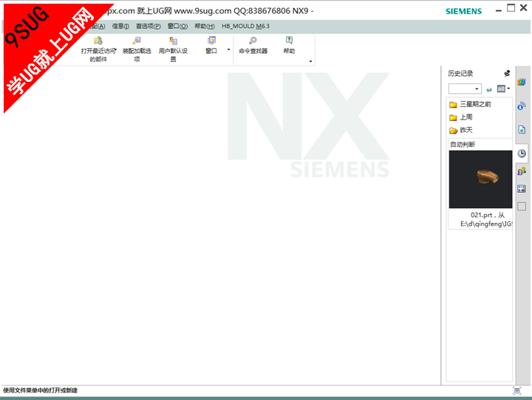Expand the view-style dropdown arrow in History
The height and width of the screenshot is (400, 532).
pyautogui.click(x=508, y=89)
